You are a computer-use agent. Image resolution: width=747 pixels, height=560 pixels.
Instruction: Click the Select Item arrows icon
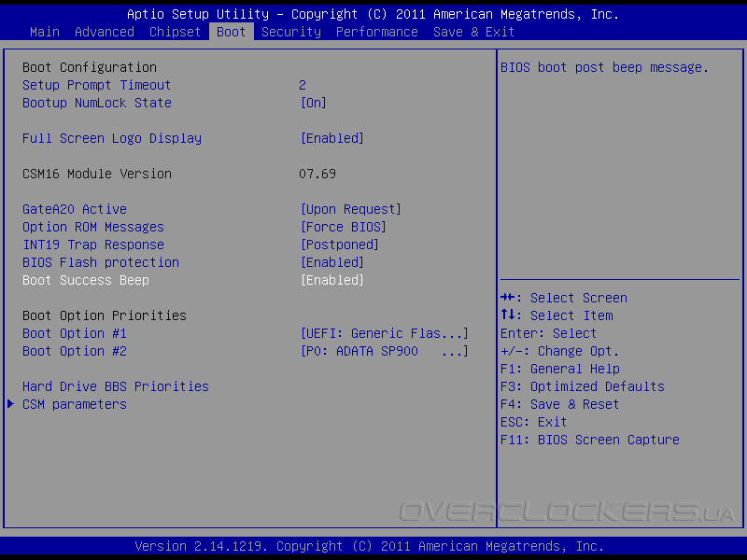(507, 315)
